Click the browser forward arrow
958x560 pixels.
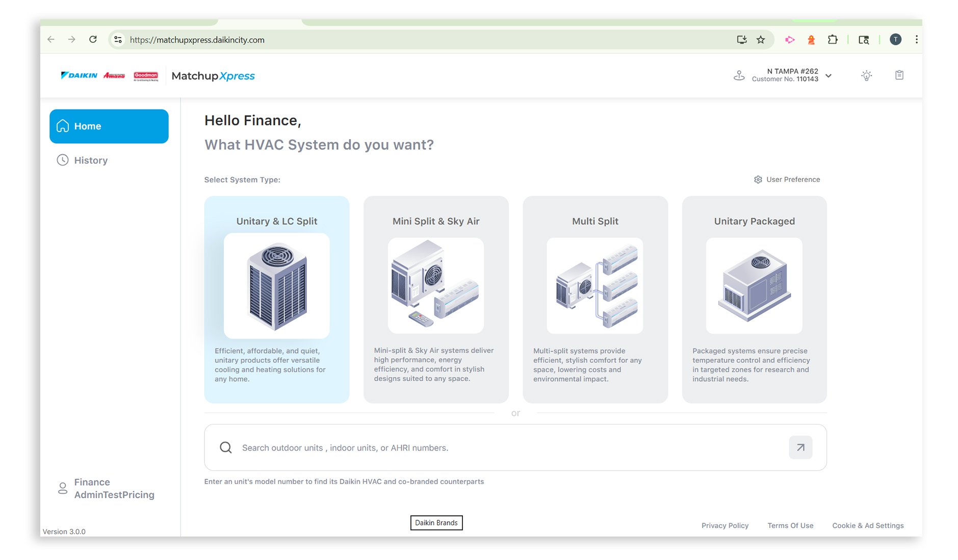point(72,40)
